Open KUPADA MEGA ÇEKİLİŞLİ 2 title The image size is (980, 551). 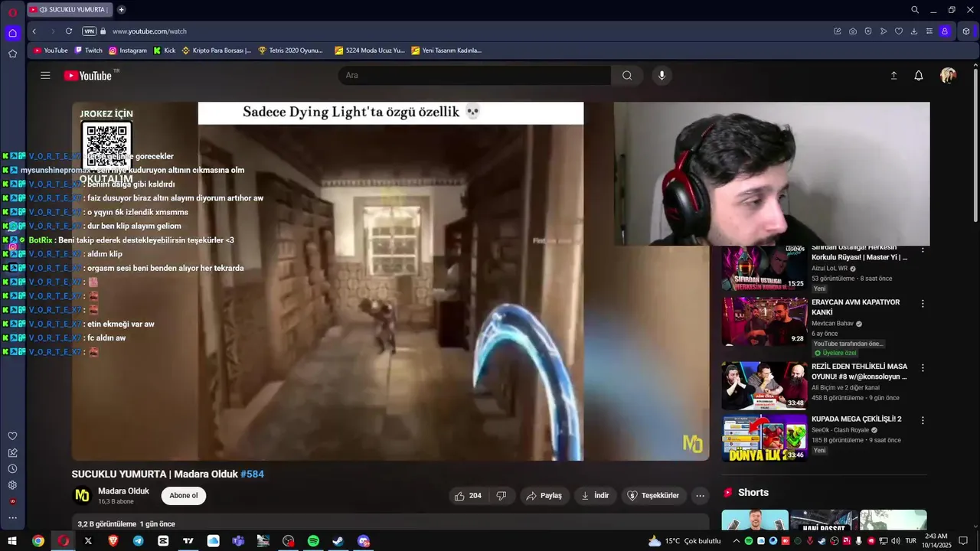point(856,419)
